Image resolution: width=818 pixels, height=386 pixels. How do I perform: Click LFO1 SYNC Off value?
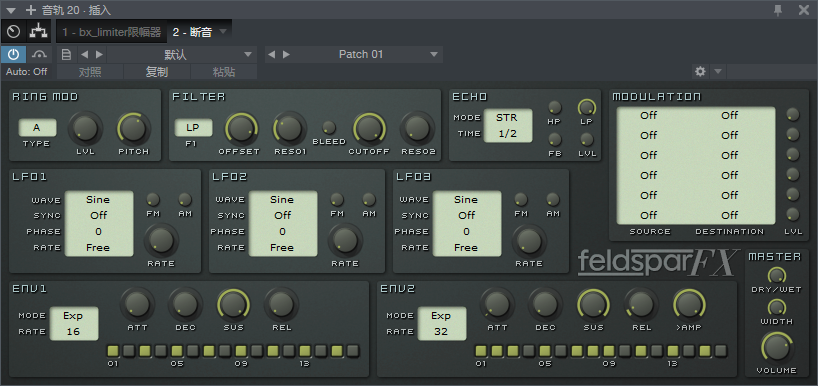coord(98,215)
